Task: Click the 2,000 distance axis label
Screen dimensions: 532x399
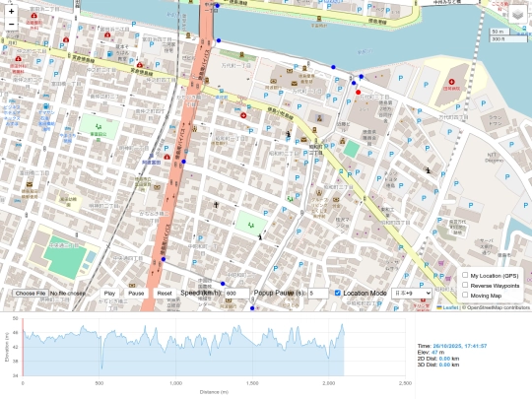Action: pos(329,383)
